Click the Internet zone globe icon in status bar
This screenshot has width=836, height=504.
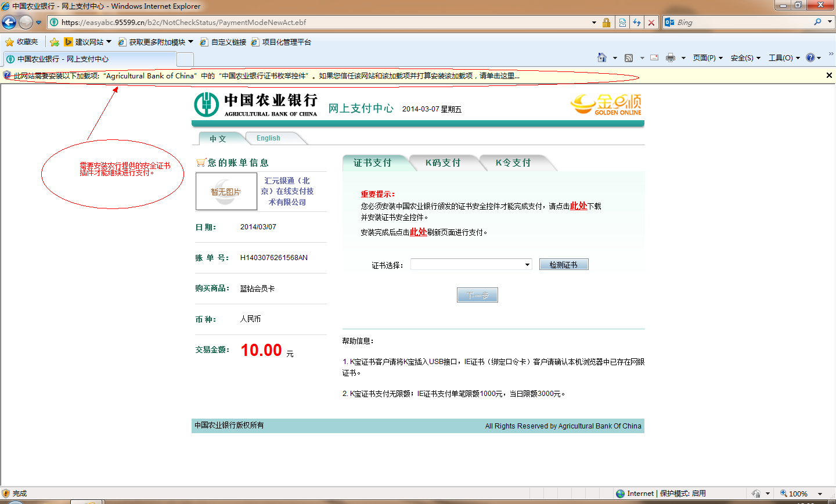coord(620,494)
